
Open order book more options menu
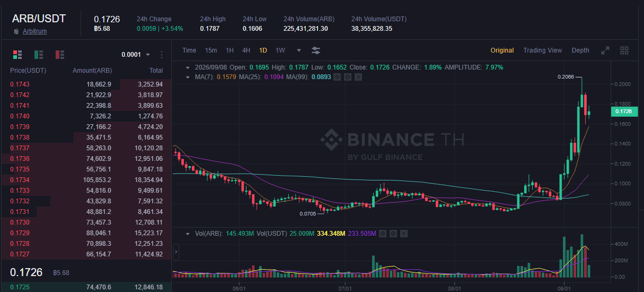point(162,55)
